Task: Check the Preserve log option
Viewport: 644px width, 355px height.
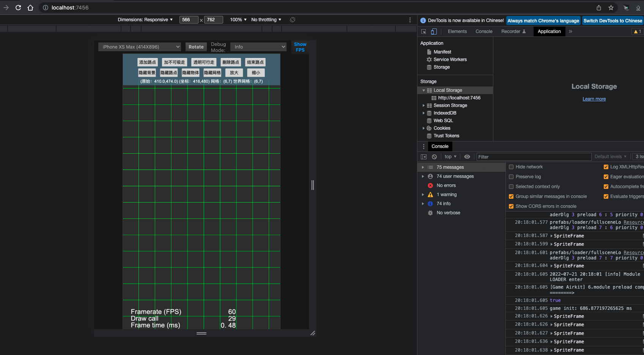Action: [x=511, y=177]
